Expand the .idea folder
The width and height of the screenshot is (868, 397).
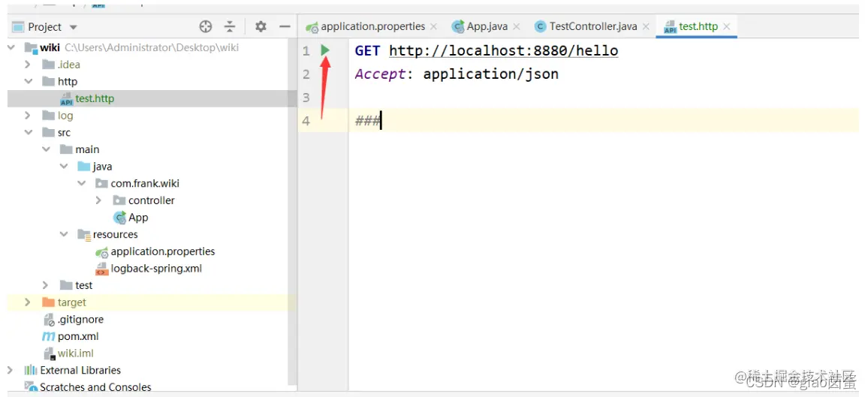[28, 65]
